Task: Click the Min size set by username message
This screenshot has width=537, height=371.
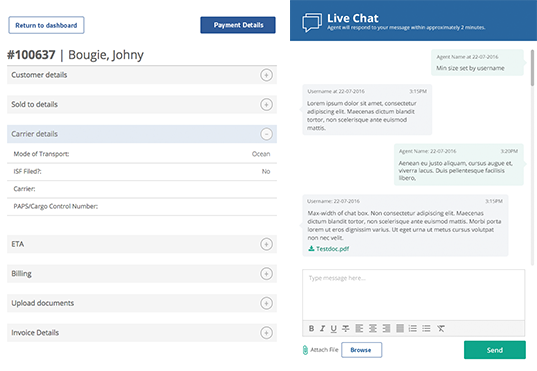Action: (477, 63)
